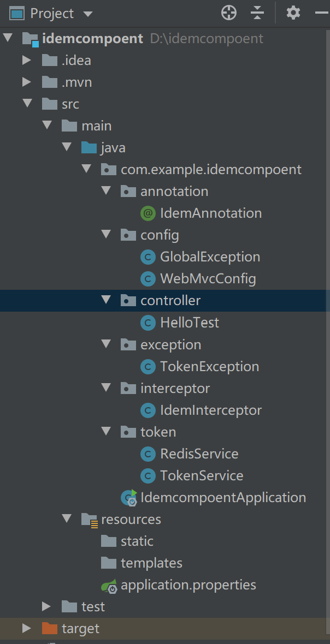Click the GlobalException class icon
Viewport: 330px width, 644px height.
tap(148, 257)
